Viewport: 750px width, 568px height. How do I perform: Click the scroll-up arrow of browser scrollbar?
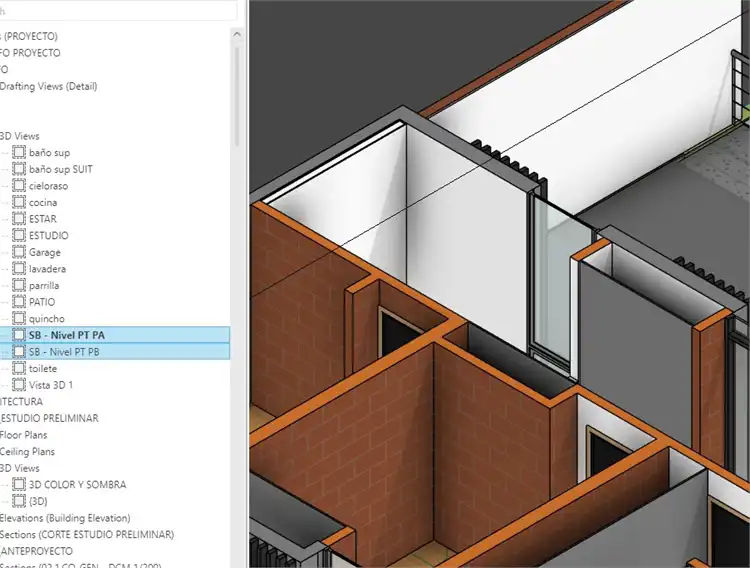click(x=237, y=34)
